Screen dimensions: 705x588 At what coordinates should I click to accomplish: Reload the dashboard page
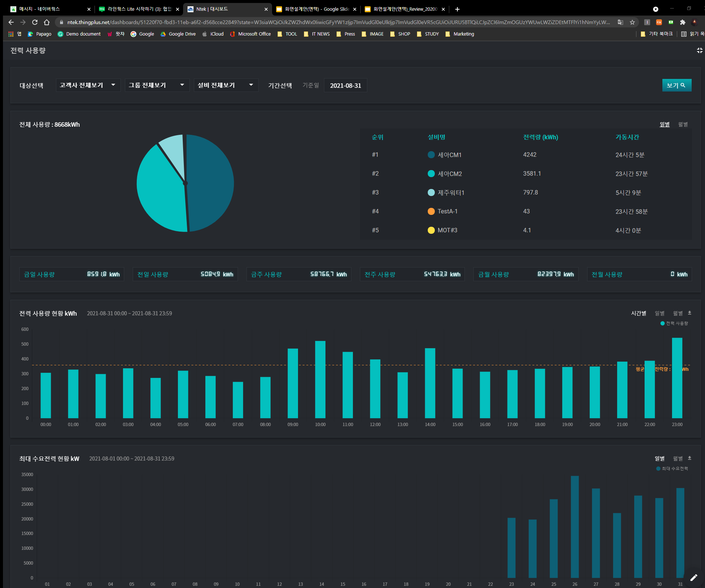point(35,22)
